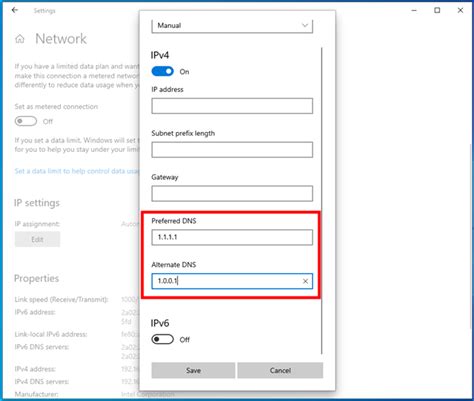Click the IP settings heading

click(x=37, y=203)
